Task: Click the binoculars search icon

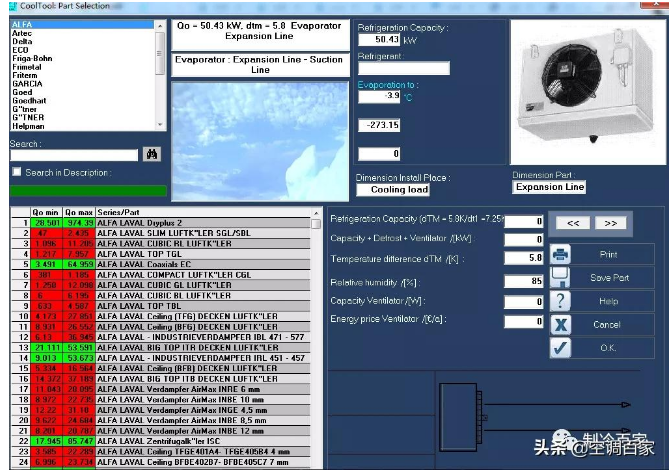Action: (152, 155)
